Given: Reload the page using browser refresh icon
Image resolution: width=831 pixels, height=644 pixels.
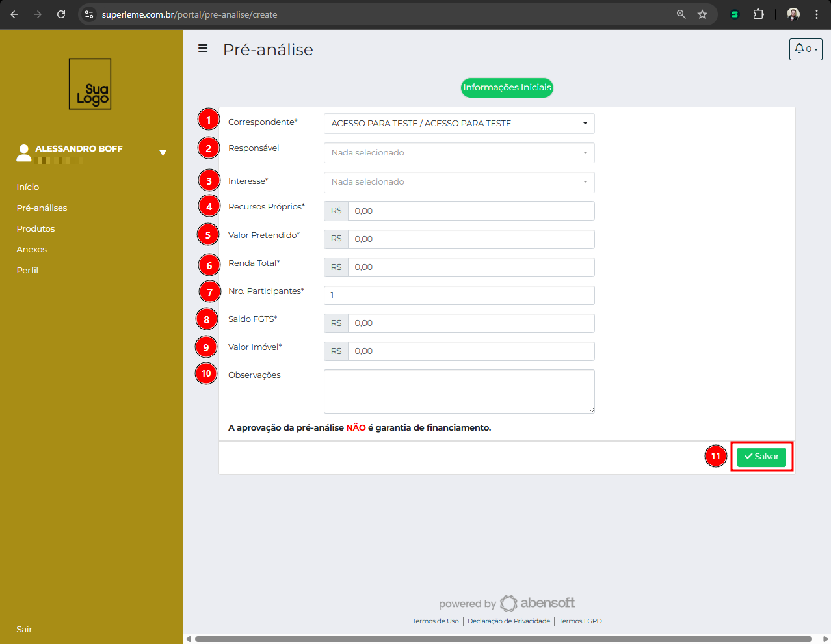Looking at the screenshot, I should (x=61, y=14).
